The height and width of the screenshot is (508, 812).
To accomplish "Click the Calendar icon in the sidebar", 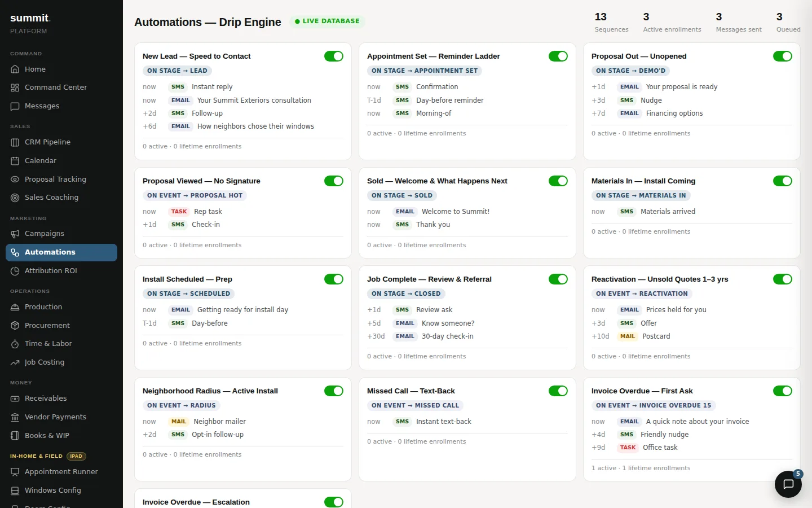I will (15, 161).
